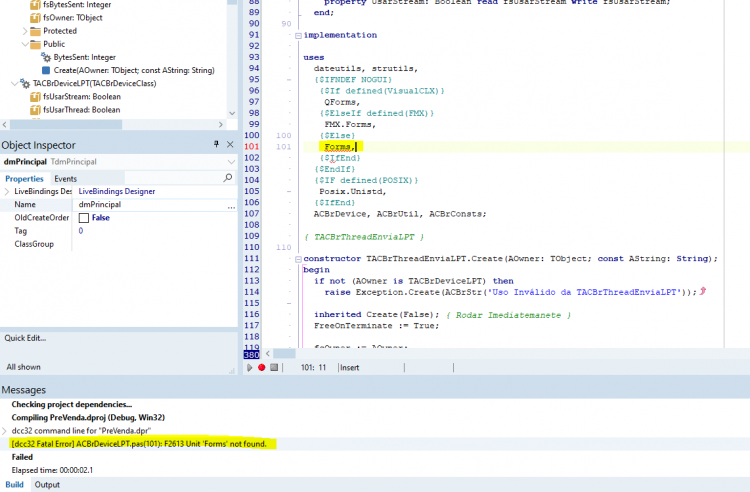Click line number 101 in the gutter
The width and height of the screenshot is (750, 492).
click(252, 147)
